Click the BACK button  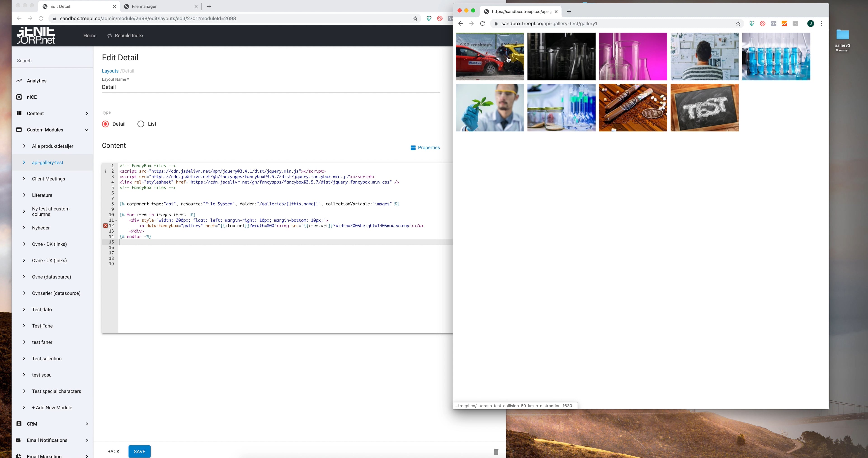pos(113,452)
